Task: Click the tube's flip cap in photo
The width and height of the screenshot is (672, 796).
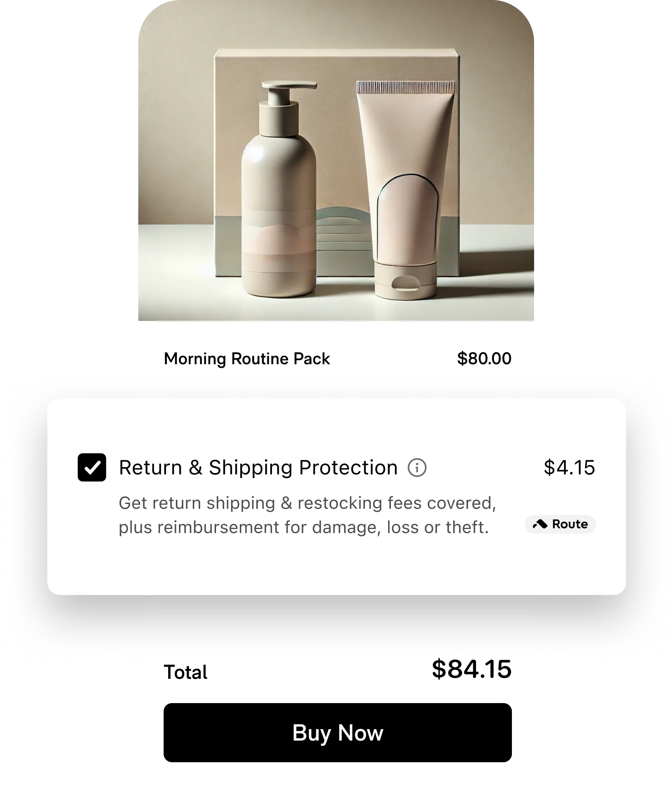Action: coord(406,280)
